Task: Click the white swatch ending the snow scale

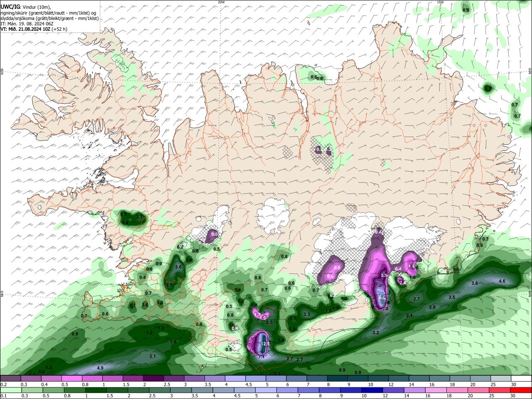Action: click(521, 379)
